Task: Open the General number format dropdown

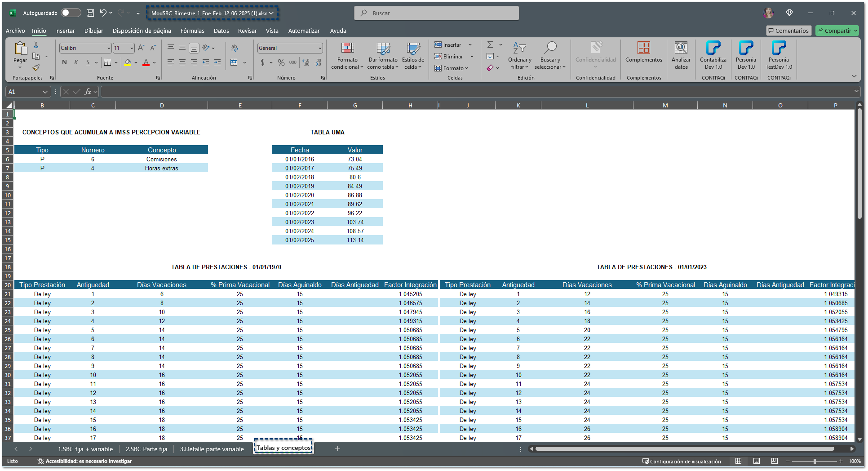Action: point(320,48)
